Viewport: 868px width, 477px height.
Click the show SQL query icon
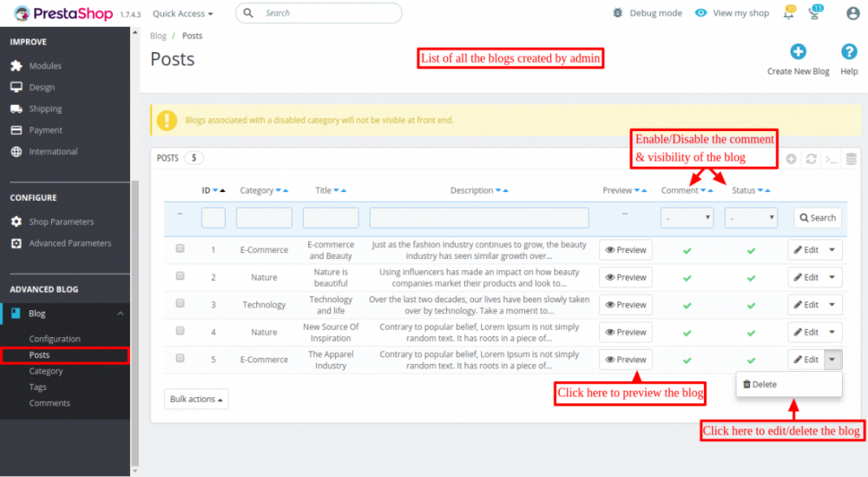coord(831,160)
